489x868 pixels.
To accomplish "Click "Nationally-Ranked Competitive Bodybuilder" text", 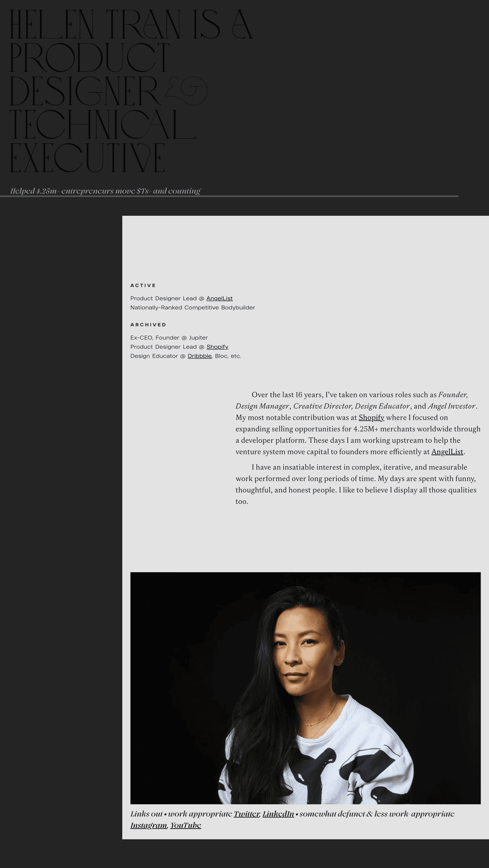I will 193,308.
